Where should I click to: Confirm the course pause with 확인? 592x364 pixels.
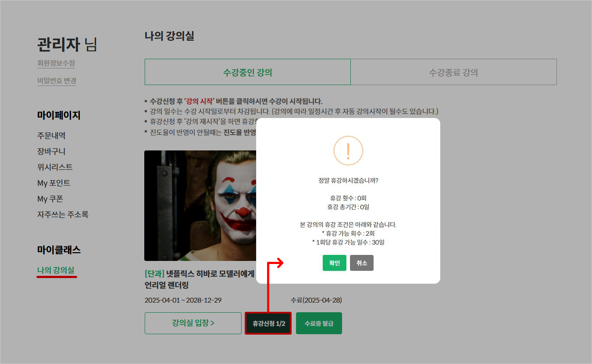click(335, 263)
